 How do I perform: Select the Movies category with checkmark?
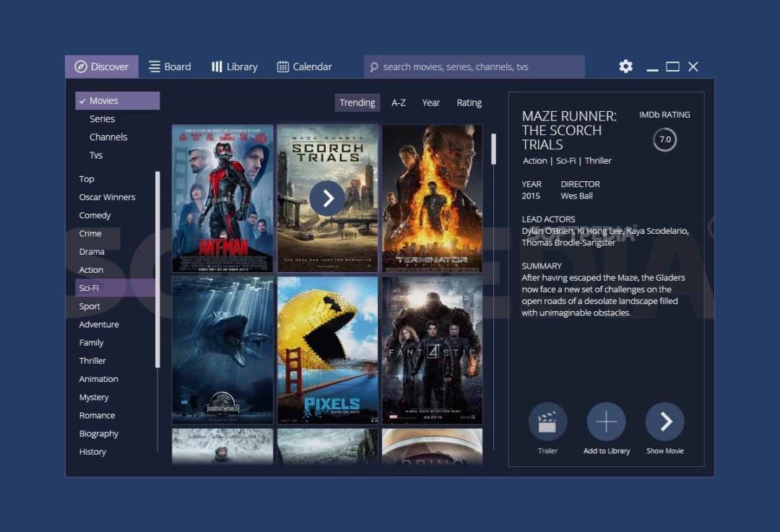coord(117,101)
